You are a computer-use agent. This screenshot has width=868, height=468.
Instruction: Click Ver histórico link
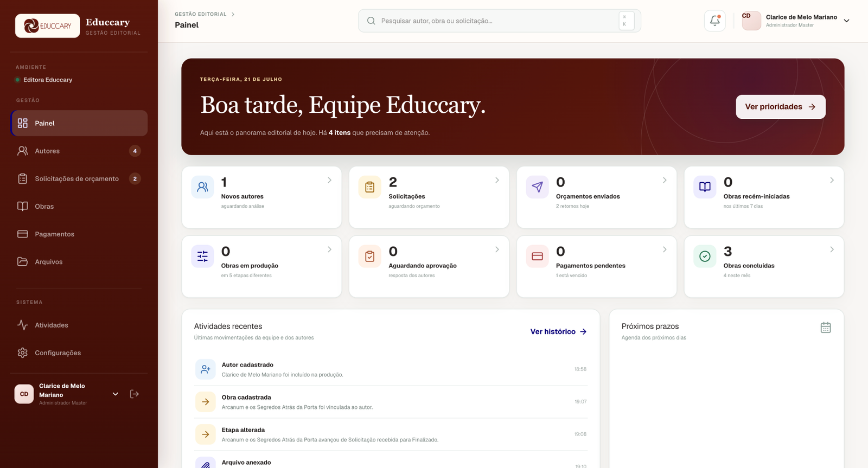(x=559, y=331)
